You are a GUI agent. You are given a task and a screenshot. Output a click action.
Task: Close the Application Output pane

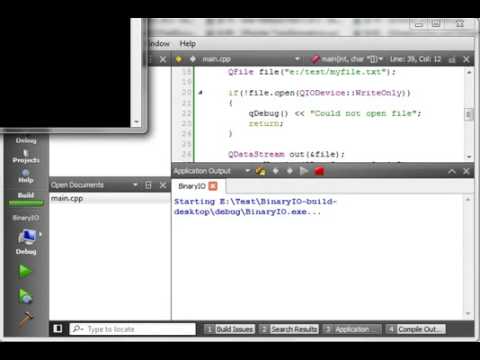coord(466,171)
